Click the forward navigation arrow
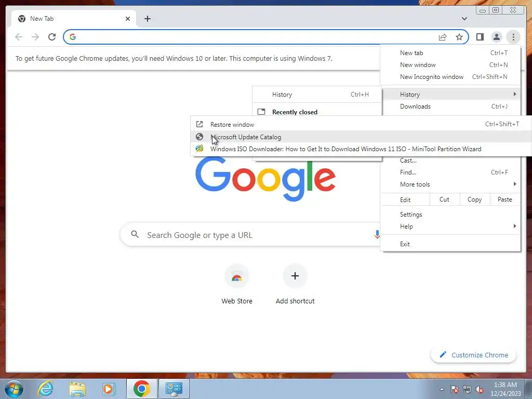Viewport: 532px width, 399px height. pyautogui.click(x=35, y=37)
